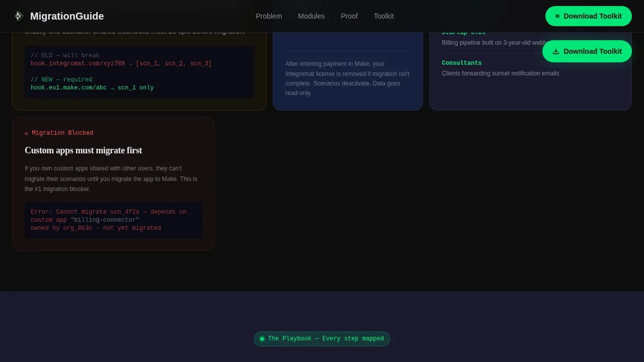This screenshot has width=644, height=362.
Task: Select the 'Custom apps must migrate first' heading
Action: [84, 150]
